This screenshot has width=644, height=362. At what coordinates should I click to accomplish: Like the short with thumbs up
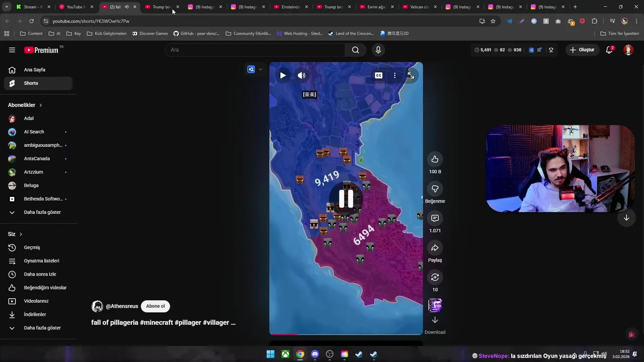(x=435, y=159)
